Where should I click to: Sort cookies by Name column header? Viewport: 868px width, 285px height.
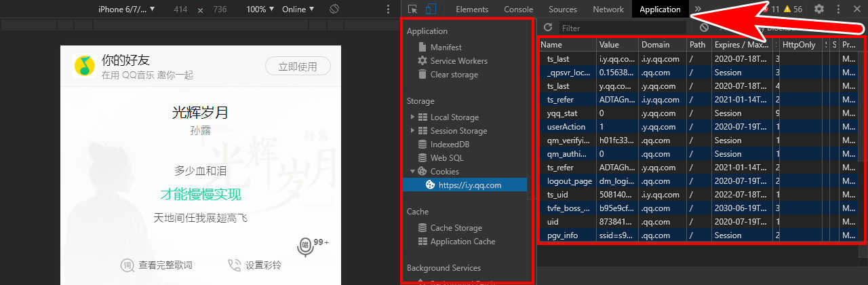click(568, 44)
